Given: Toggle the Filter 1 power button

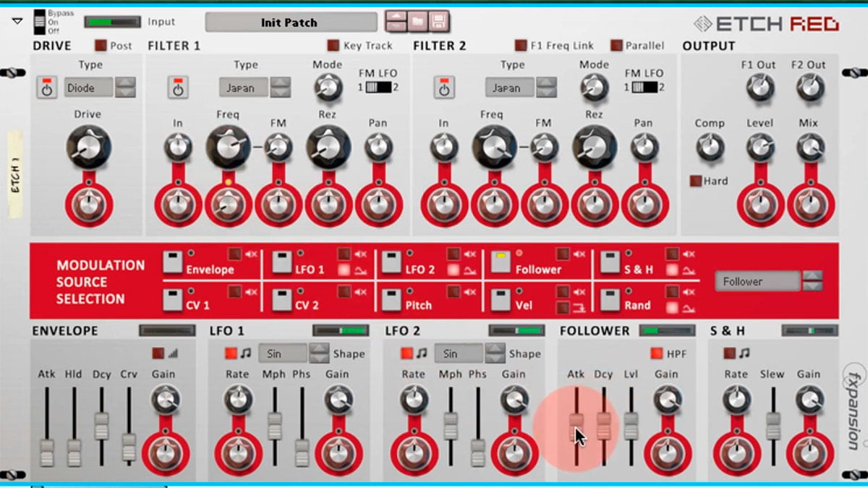Looking at the screenshot, I should click(178, 87).
